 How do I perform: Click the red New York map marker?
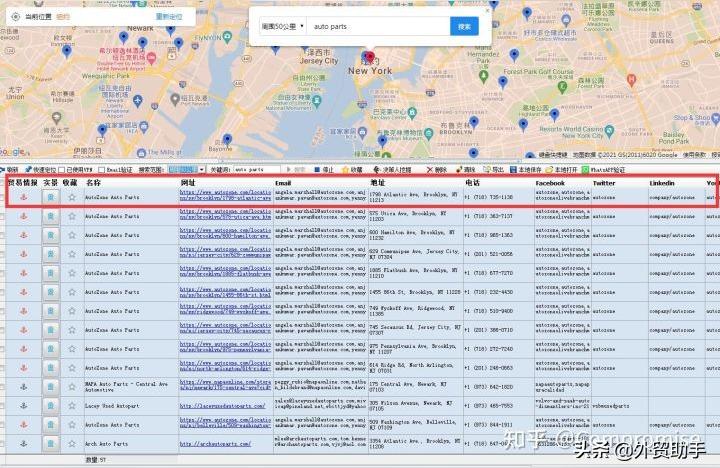click(369, 58)
